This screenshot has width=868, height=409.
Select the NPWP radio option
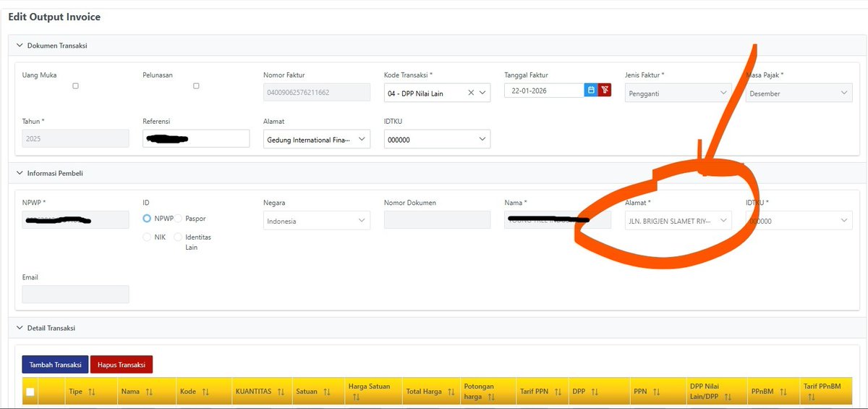tap(148, 219)
